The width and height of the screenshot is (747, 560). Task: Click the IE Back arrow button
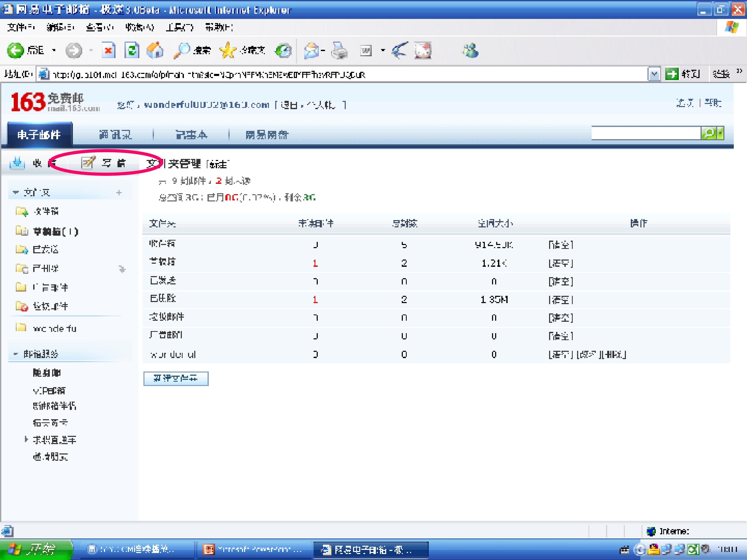(x=16, y=51)
